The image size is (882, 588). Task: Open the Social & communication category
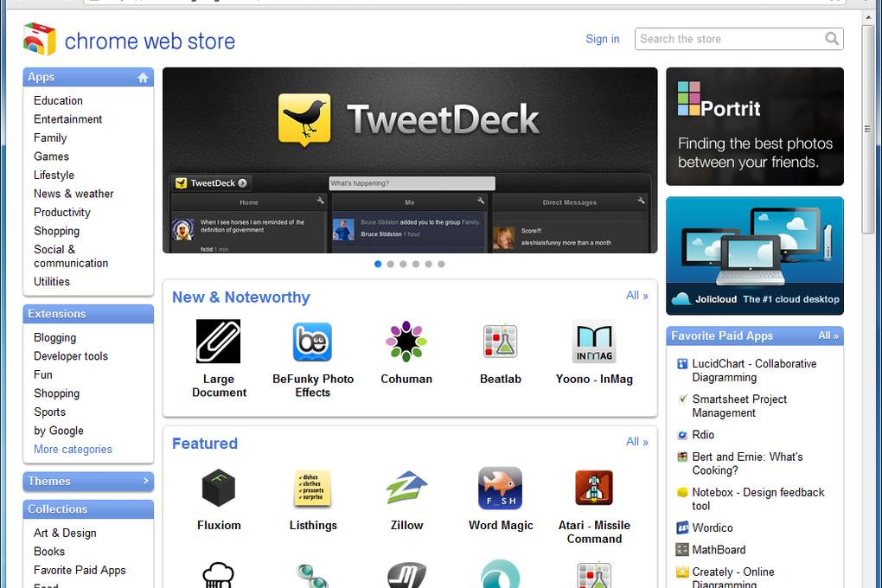click(x=71, y=256)
